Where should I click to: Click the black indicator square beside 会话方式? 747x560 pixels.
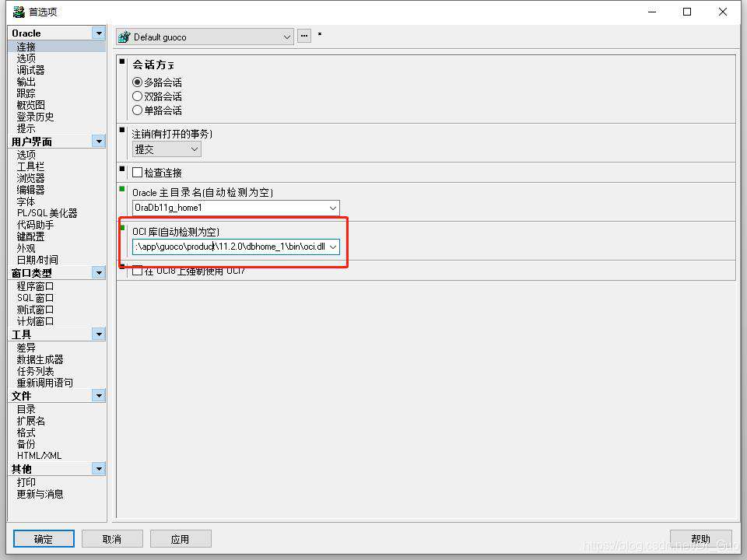(x=122, y=61)
